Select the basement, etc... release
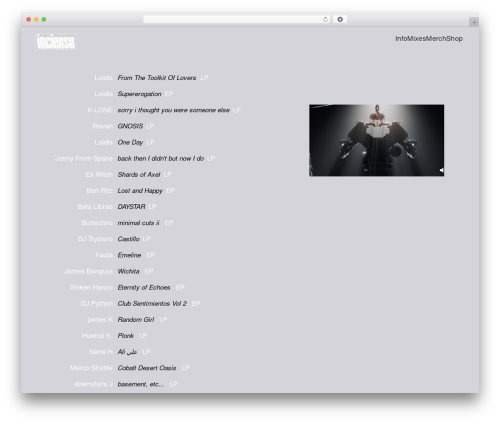Image resolution: width=500 pixels, height=423 pixels. coord(141,384)
